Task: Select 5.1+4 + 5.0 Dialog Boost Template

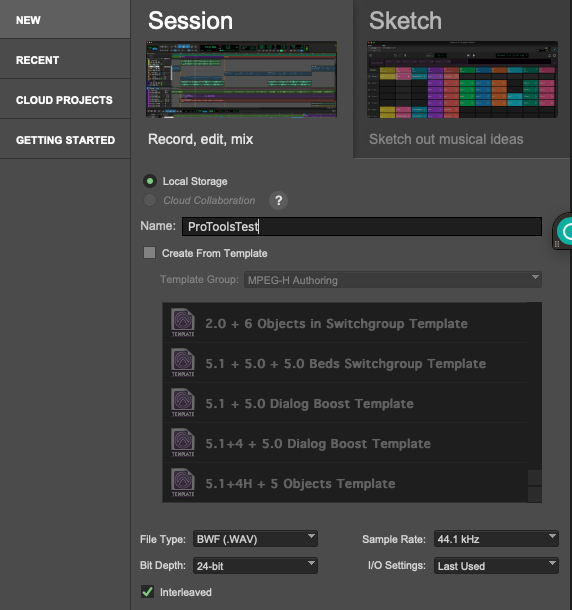Action: click(345, 443)
